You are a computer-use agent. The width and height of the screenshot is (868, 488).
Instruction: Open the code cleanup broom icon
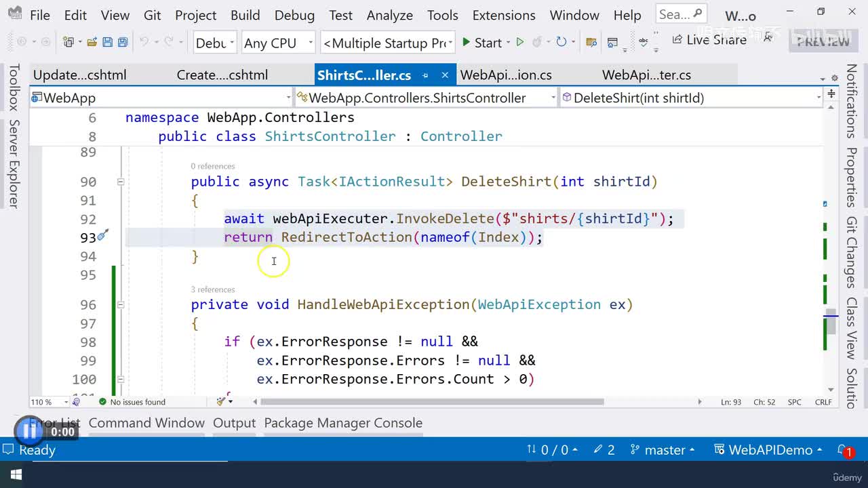point(222,402)
